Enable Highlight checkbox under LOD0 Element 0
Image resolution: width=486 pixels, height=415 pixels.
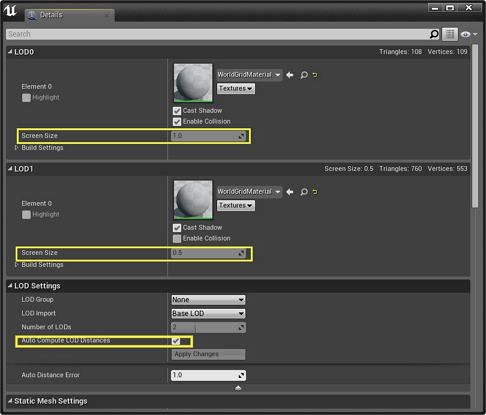tap(26, 98)
